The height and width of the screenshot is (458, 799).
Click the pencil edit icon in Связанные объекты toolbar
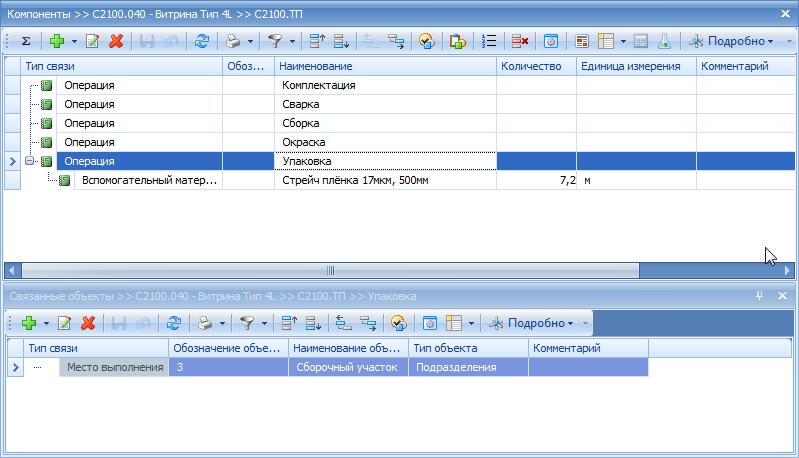[65, 323]
